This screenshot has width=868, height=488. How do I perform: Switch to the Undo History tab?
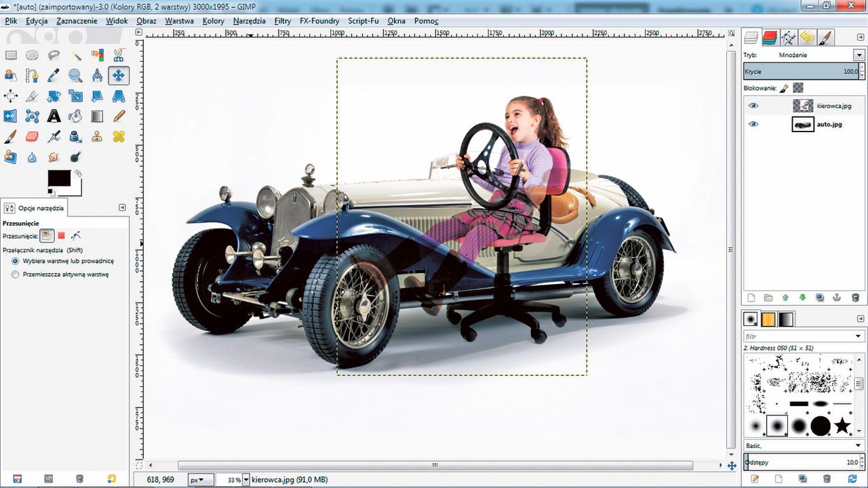click(x=806, y=37)
